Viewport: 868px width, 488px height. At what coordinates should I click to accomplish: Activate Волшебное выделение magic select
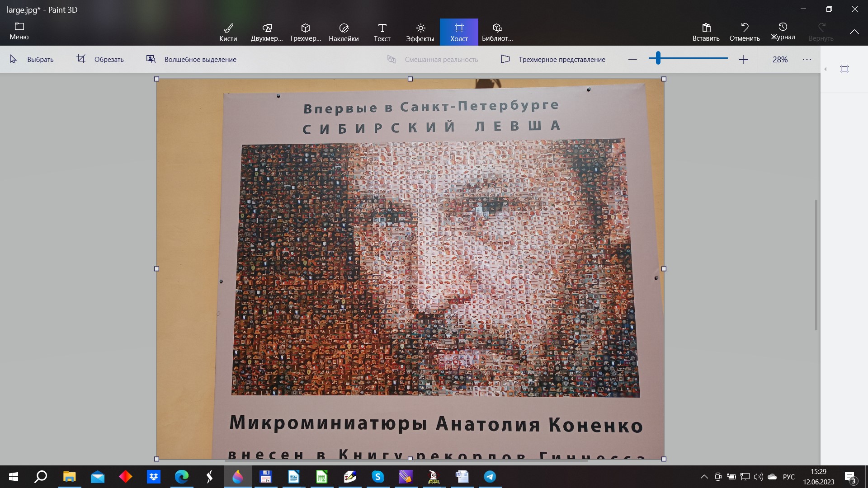(191, 59)
